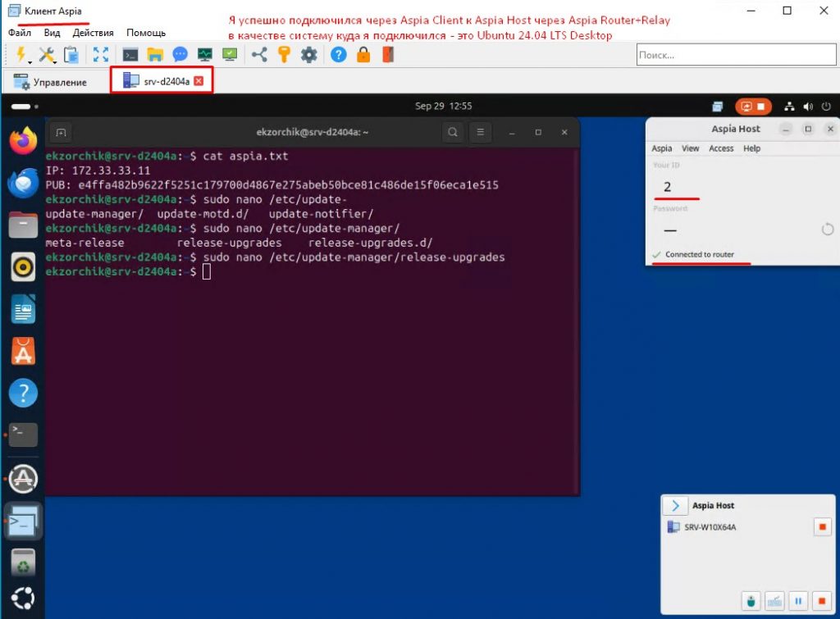Click the green checkmark monitor icon
This screenshot has height=619, width=840.
230,55
